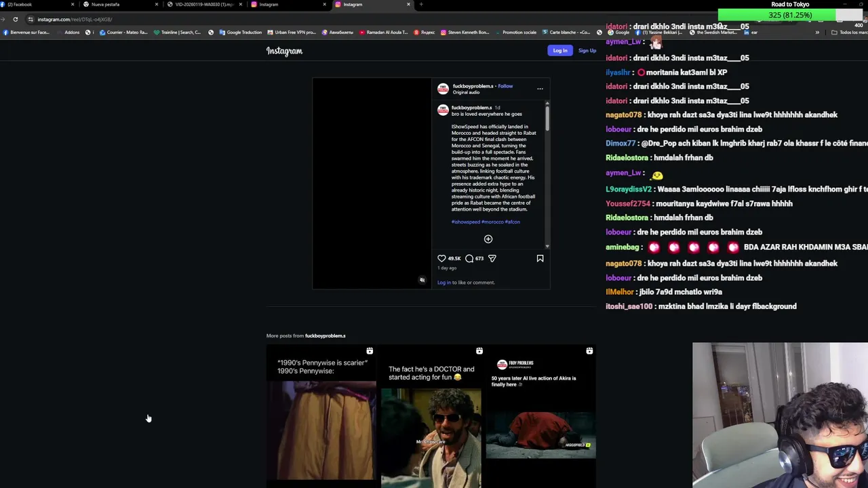Open the Courrier - Mateo bookmark
The width and height of the screenshot is (868, 488).
pyautogui.click(x=123, y=33)
